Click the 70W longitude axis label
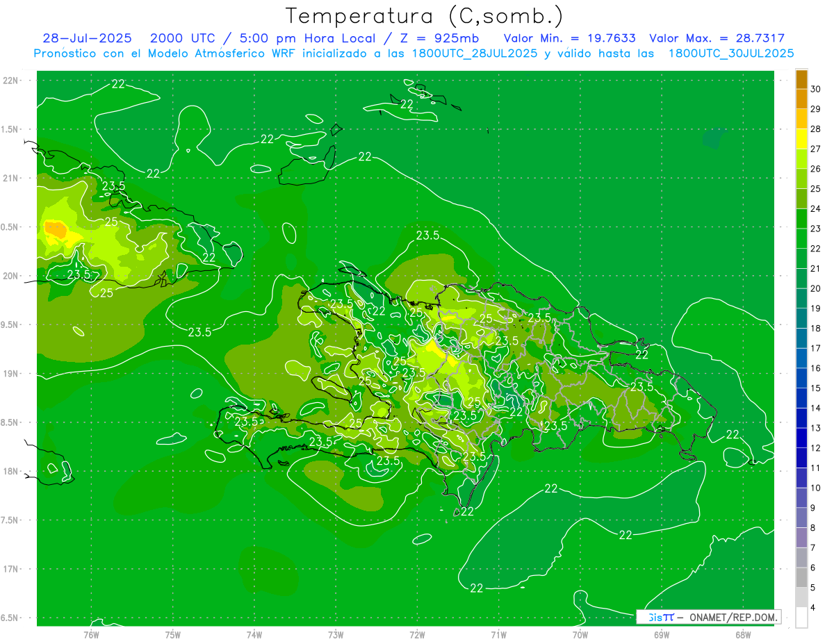The width and height of the screenshot is (834, 644). [x=580, y=634]
